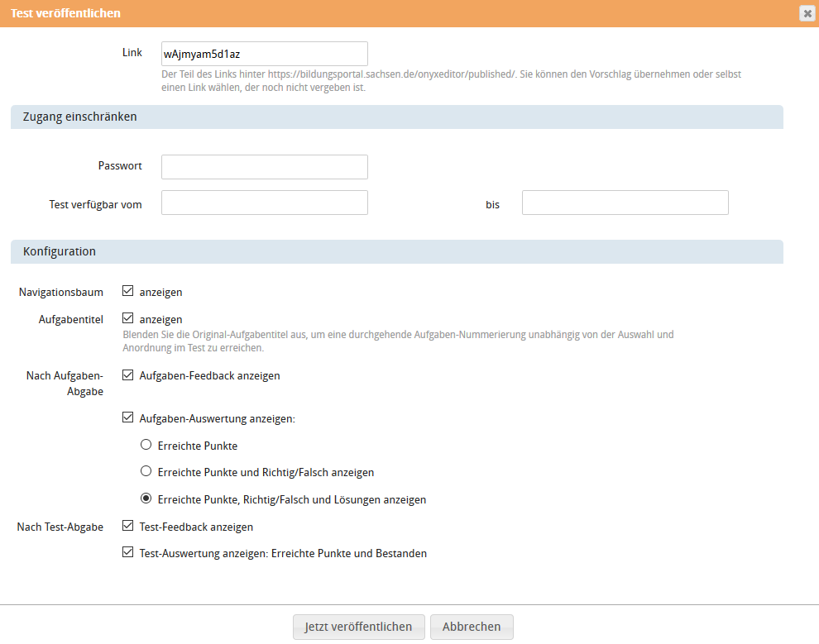
Task: Toggle Aufgaben-Auswertung anzeigen
Action: tap(128, 417)
